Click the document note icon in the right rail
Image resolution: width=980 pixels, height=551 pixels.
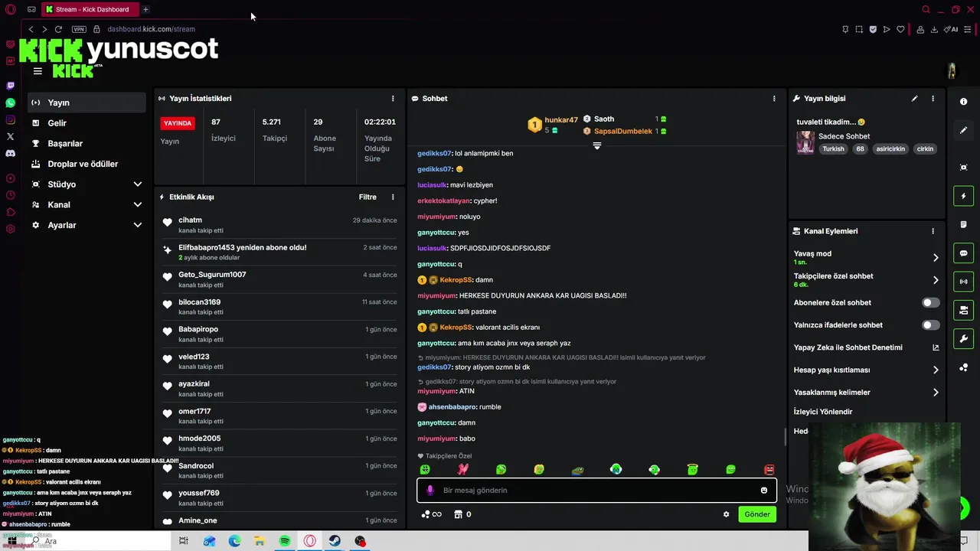coord(963,224)
